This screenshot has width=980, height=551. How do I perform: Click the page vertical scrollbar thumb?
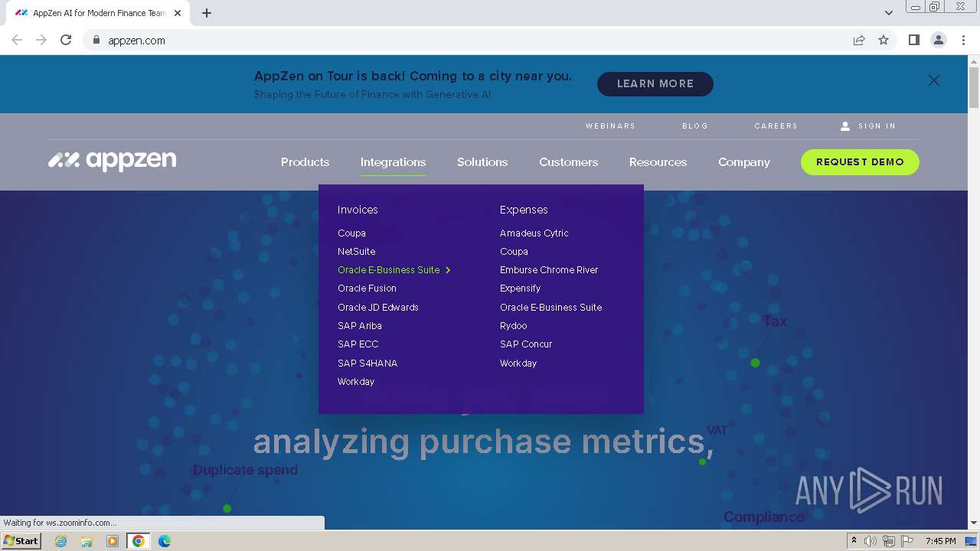pyautogui.click(x=974, y=87)
